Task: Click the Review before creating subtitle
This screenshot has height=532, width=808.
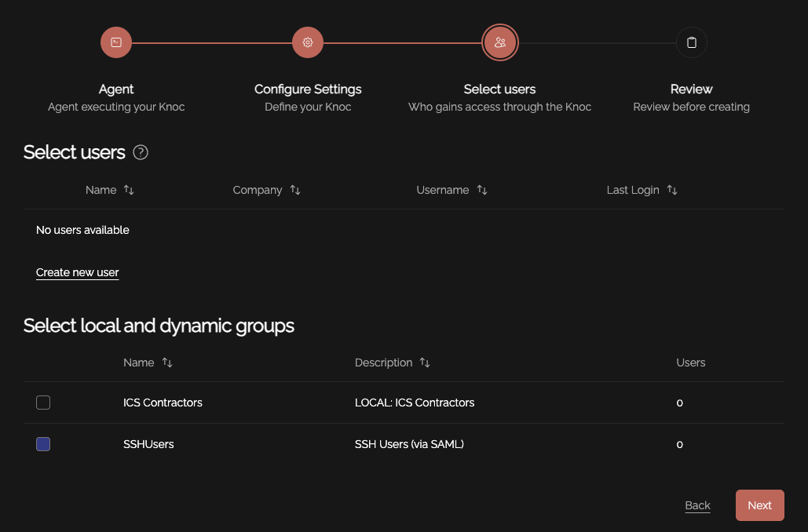Action: tap(692, 107)
